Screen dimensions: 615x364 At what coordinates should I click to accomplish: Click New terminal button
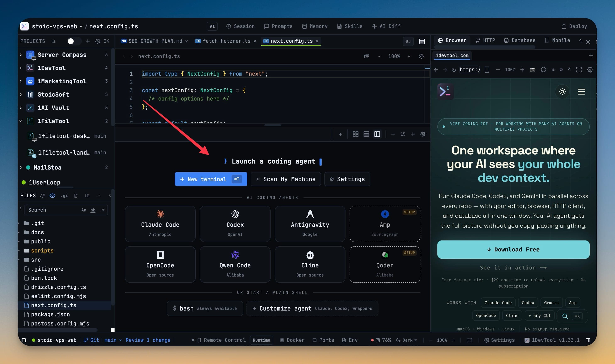click(x=211, y=179)
